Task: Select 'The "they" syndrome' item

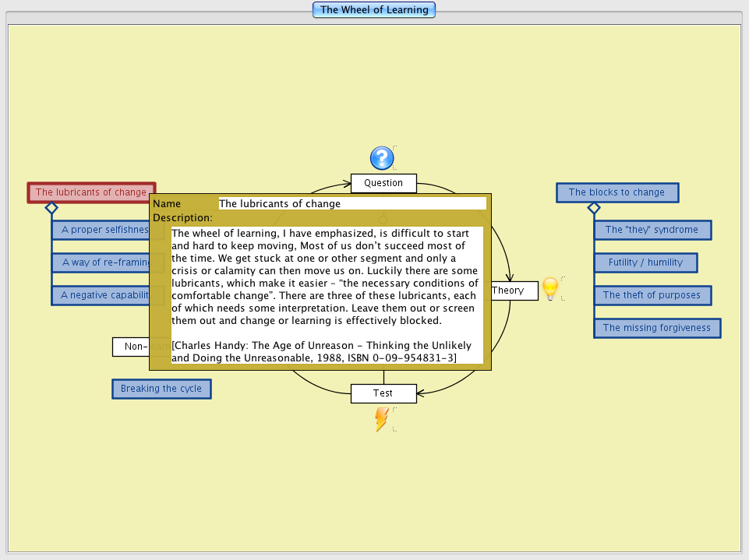Action: (x=652, y=230)
